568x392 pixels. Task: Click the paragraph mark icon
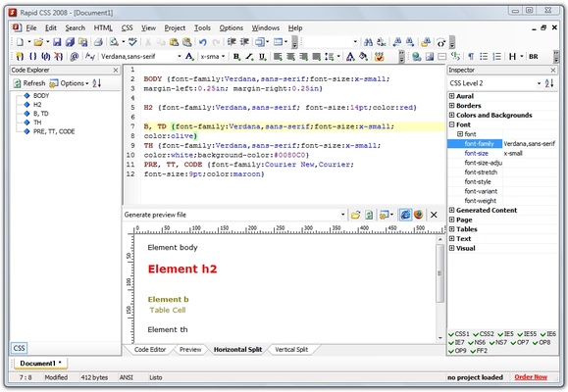pyautogui.click(x=471, y=57)
